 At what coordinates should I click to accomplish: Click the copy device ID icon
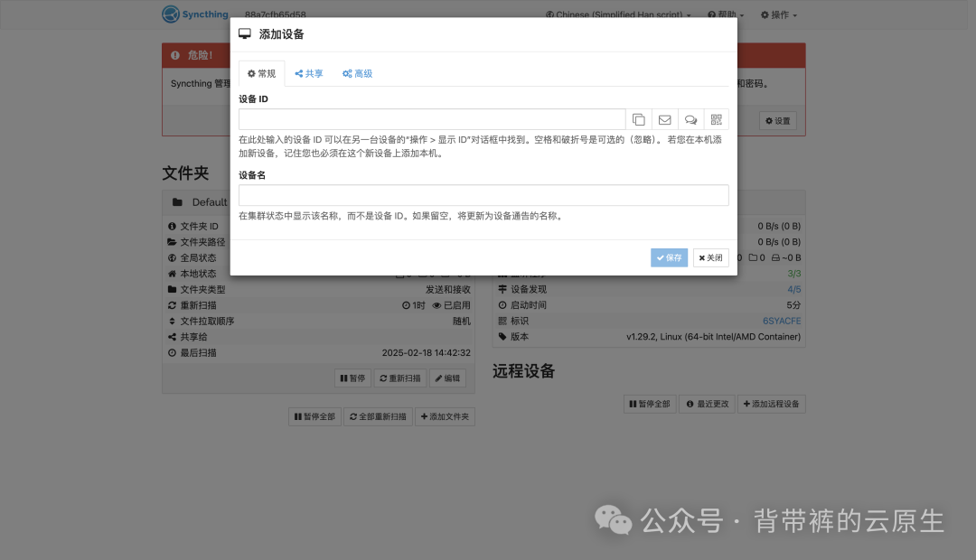click(639, 119)
